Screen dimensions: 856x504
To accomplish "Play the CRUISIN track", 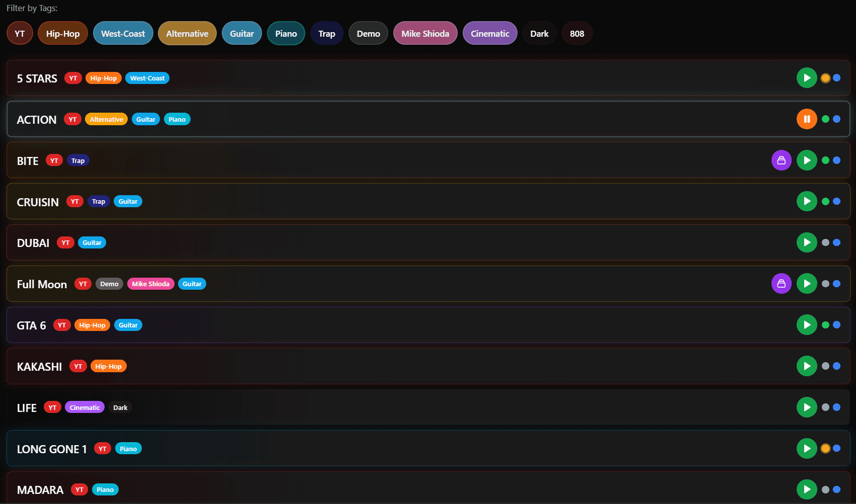I will point(807,201).
